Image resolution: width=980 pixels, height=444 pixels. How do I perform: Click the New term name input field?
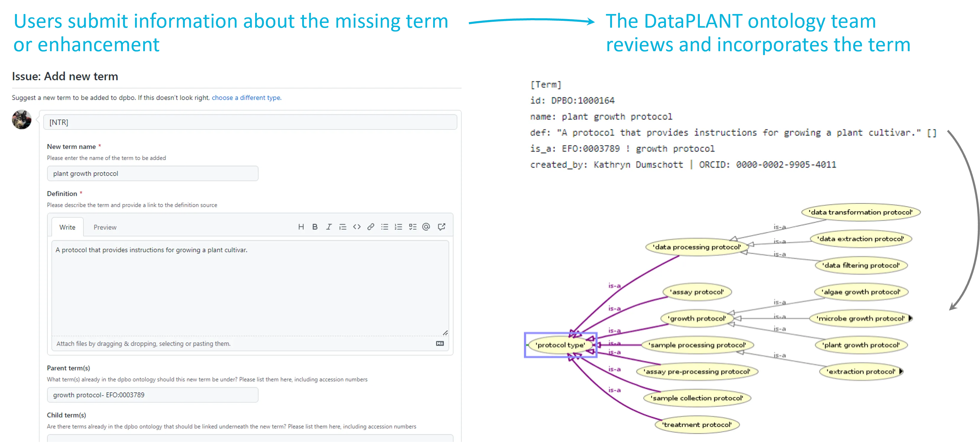[x=152, y=173]
